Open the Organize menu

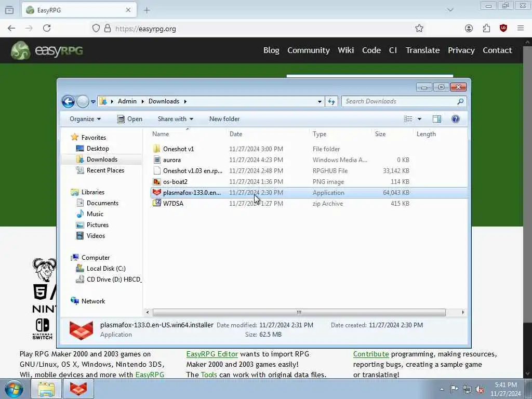(85, 119)
